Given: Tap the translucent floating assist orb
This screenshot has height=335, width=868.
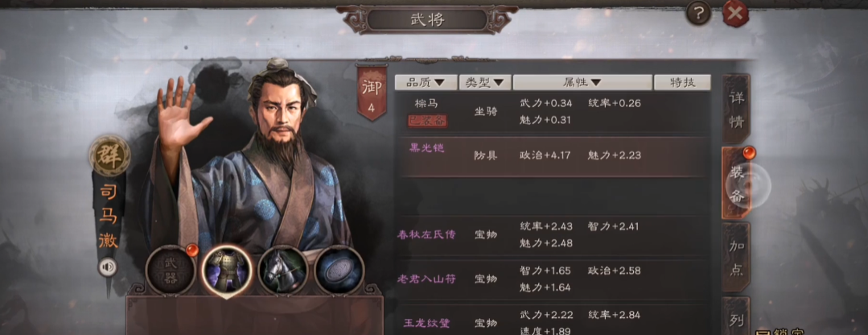Looking at the screenshot, I should [x=748, y=185].
